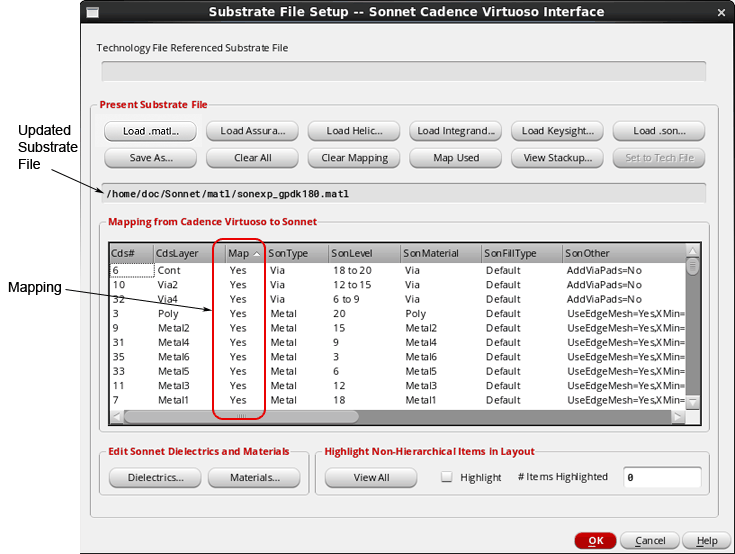Click SonFillType Default in Metal1 row
This screenshot has width=735, height=554.
(503, 400)
